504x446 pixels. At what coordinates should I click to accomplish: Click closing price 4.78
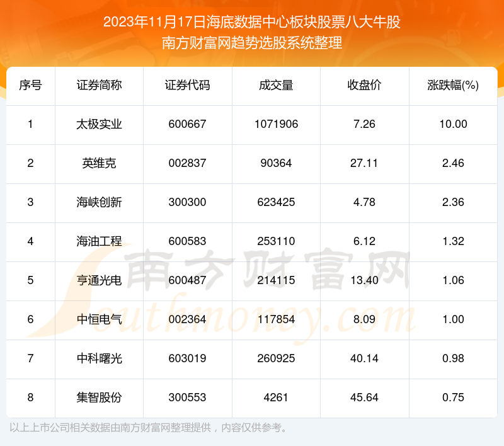pyautogui.click(x=365, y=202)
